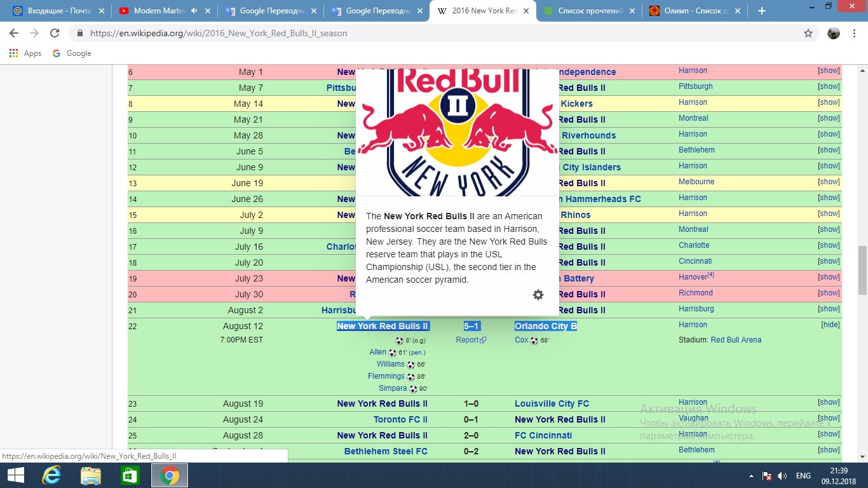
Task: Click the 5–1 score text
Action: tap(471, 326)
